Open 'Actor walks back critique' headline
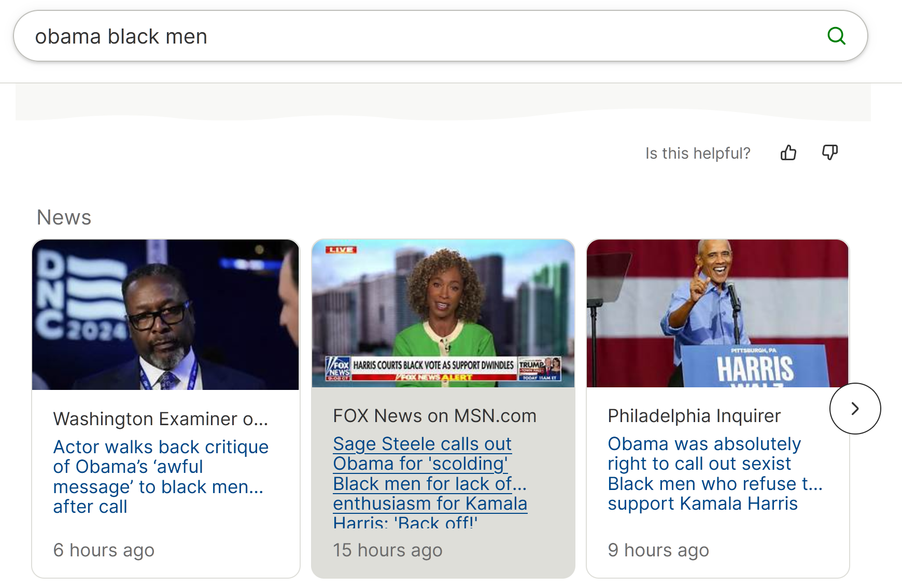This screenshot has width=902, height=588. click(x=161, y=477)
